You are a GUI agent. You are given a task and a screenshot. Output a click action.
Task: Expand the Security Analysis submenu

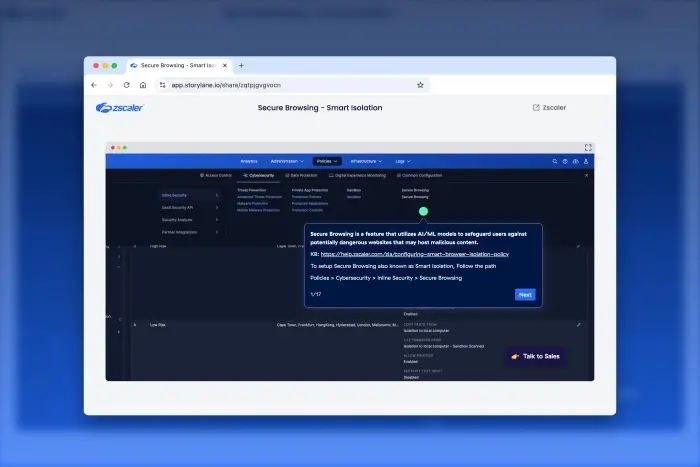point(190,220)
